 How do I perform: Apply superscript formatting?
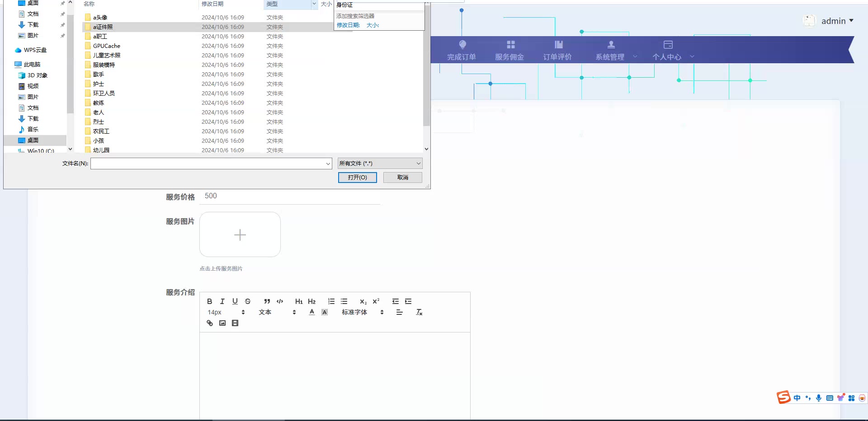(x=376, y=301)
